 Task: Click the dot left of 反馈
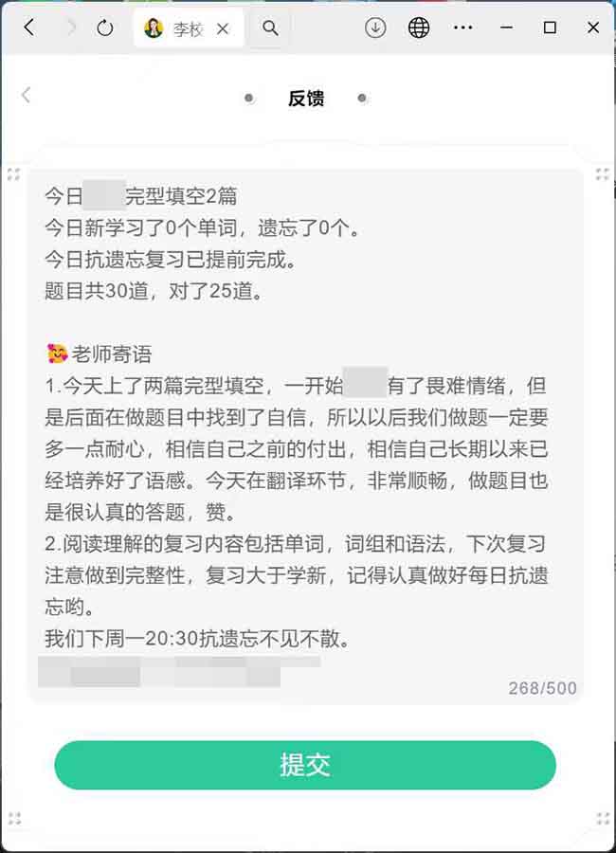point(248,99)
